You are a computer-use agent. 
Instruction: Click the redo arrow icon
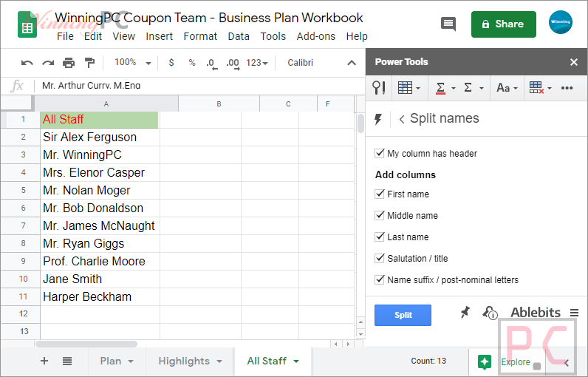coord(48,63)
